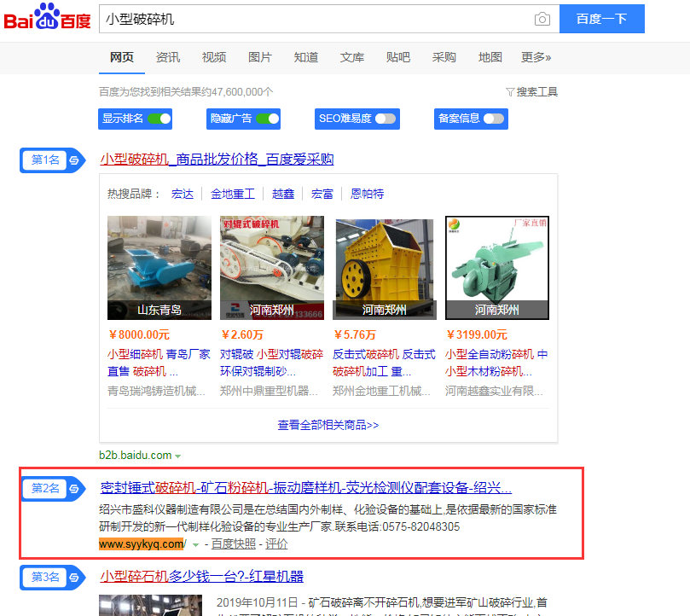The height and width of the screenshot is (616, 690).
Task: Select hot brand 越鑫
Action: click(x=283, y=194)
